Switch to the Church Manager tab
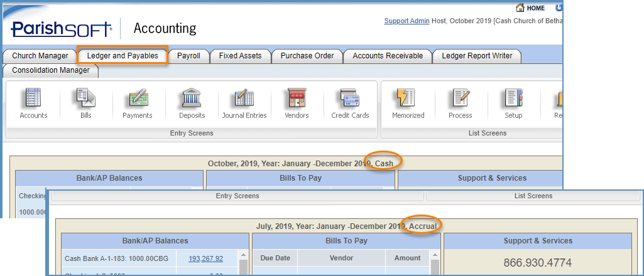 [x=40, y=56]
